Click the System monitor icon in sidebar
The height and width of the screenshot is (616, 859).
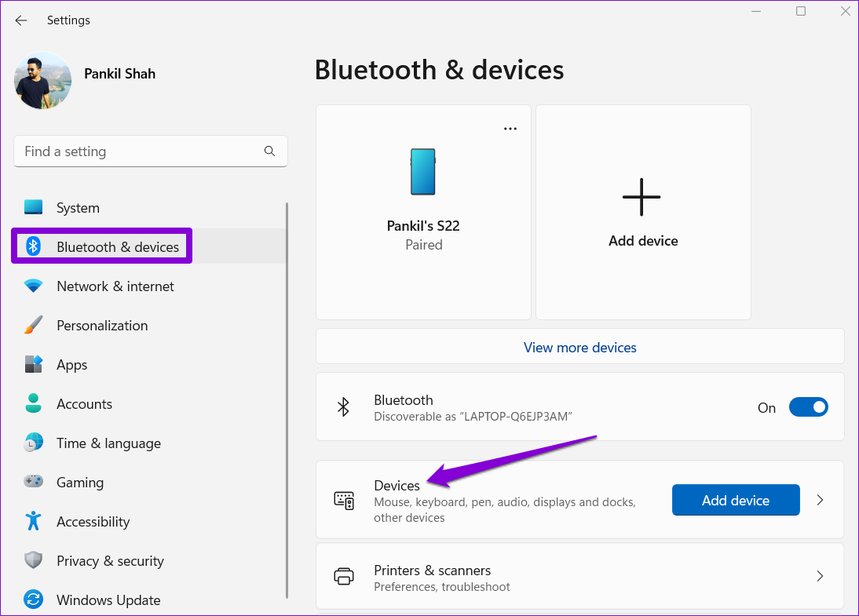(33, 208)
